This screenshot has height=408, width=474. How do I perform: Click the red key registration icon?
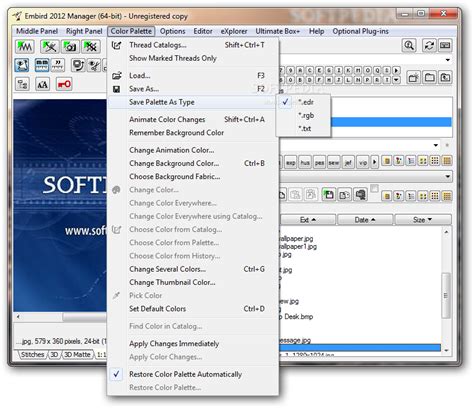click(x=64, y=84)
